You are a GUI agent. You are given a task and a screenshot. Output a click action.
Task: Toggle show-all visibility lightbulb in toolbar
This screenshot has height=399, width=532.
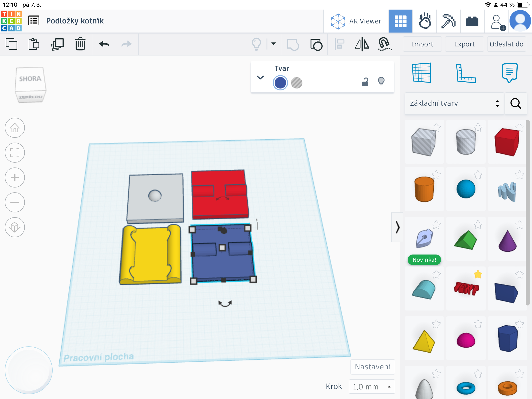[x=256, y=44]
